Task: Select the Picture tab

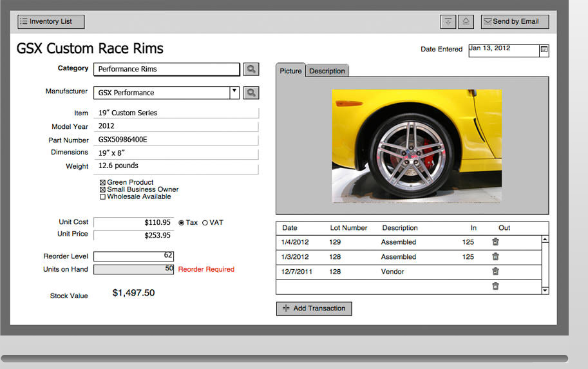Action: click(290, 71)
